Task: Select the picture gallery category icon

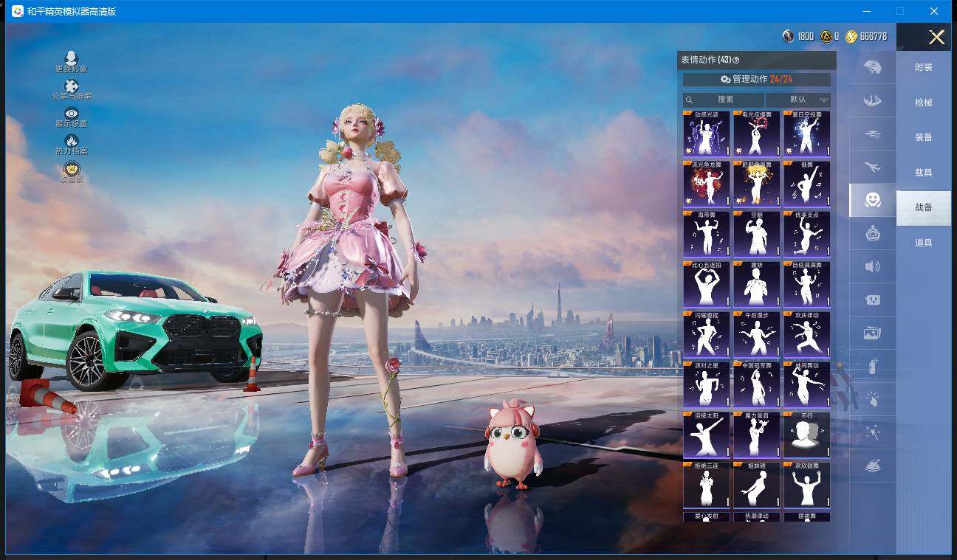Action: tap(872, 333)
